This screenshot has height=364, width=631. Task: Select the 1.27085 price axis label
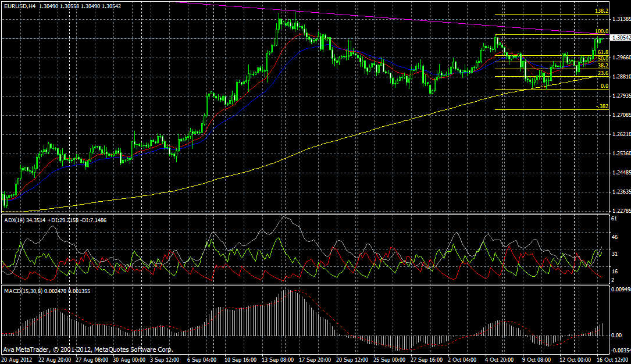point(619,115)
